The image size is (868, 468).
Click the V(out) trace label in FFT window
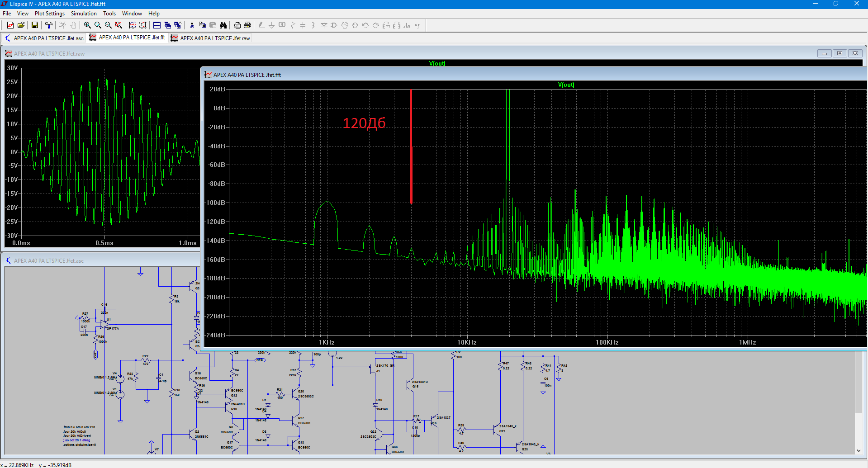pyautogui.click(x=566, y=85)
